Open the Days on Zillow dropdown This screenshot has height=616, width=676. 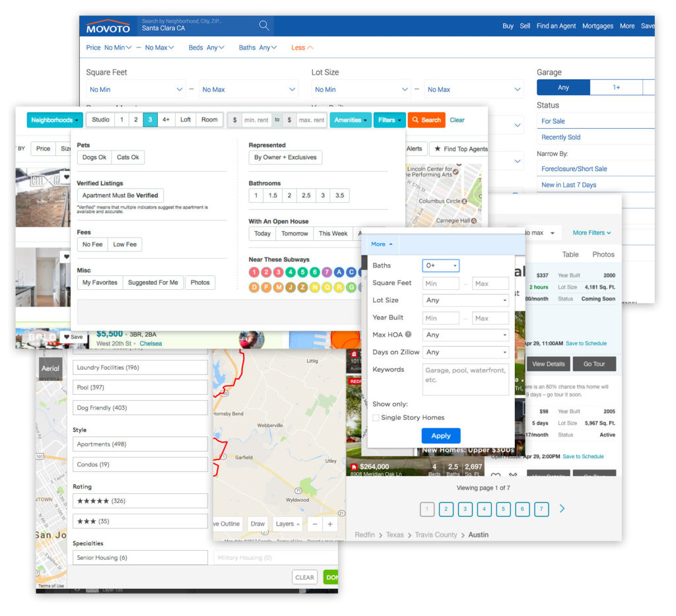tap(465, 352)
